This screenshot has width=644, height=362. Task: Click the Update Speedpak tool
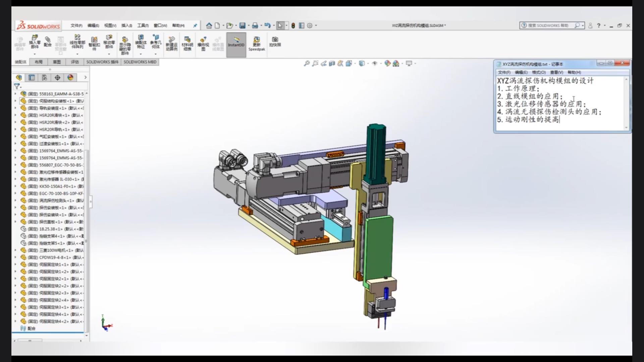(x=257, y=44)
